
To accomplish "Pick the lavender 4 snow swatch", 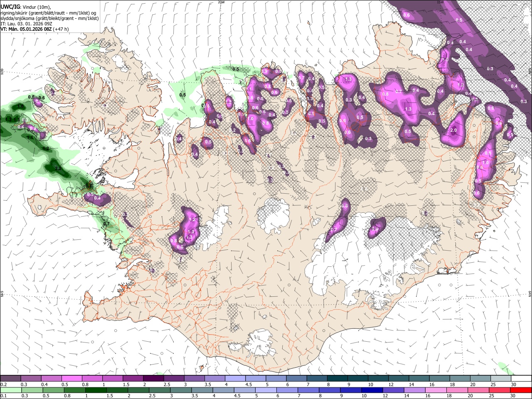I will click(235, 379).
